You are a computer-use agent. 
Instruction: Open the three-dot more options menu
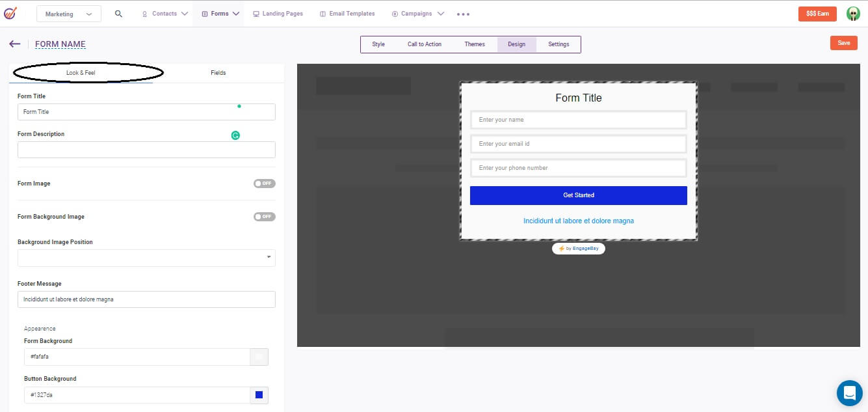point(463,13)
